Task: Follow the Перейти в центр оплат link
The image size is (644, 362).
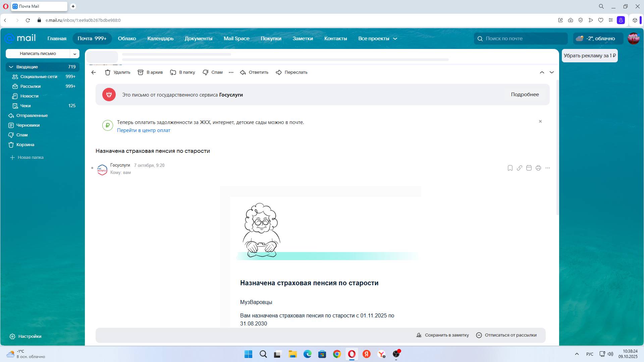Action: 144,130
